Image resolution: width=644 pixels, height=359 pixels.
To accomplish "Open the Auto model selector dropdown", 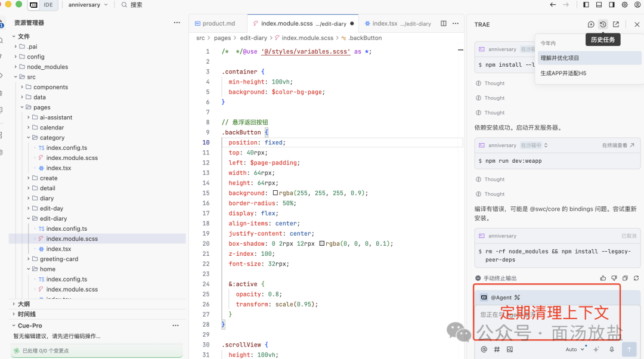I will coord(575,349).
